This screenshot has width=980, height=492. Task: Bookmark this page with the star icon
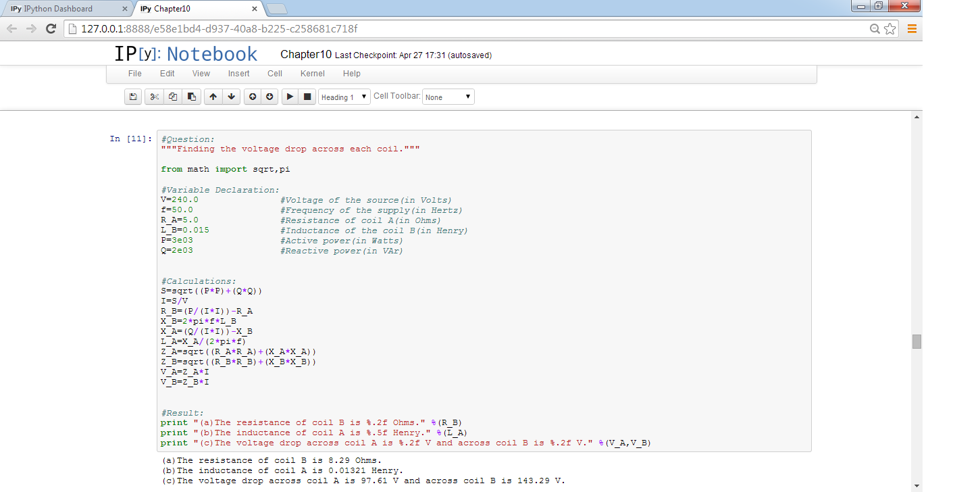tap(890, 28)
